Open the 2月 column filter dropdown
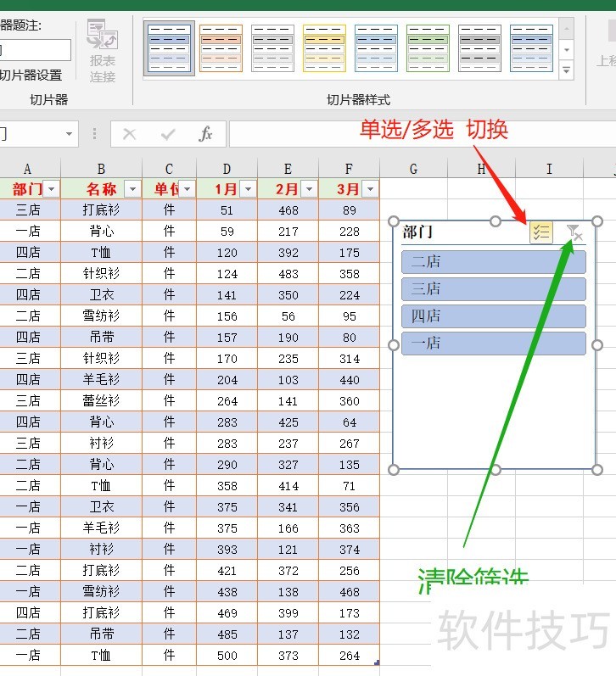 (310, 189)
